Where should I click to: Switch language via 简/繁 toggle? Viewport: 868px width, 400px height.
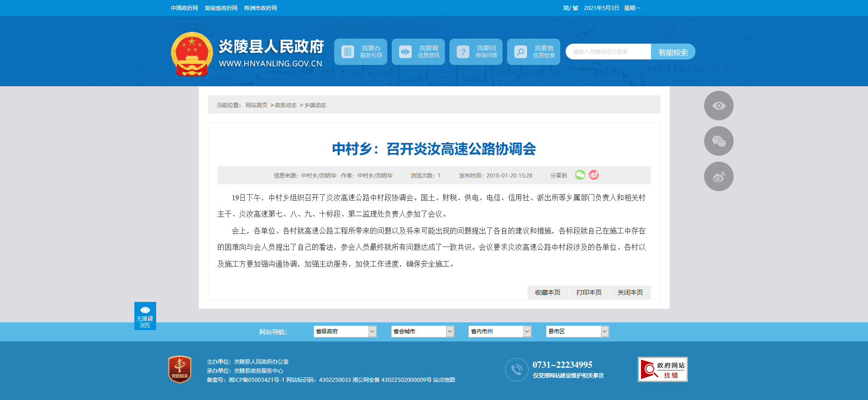[x=570, y=8]
